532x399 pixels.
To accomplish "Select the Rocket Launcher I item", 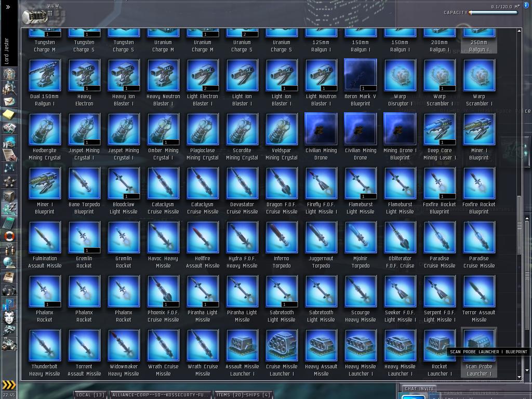I will 440,353.
